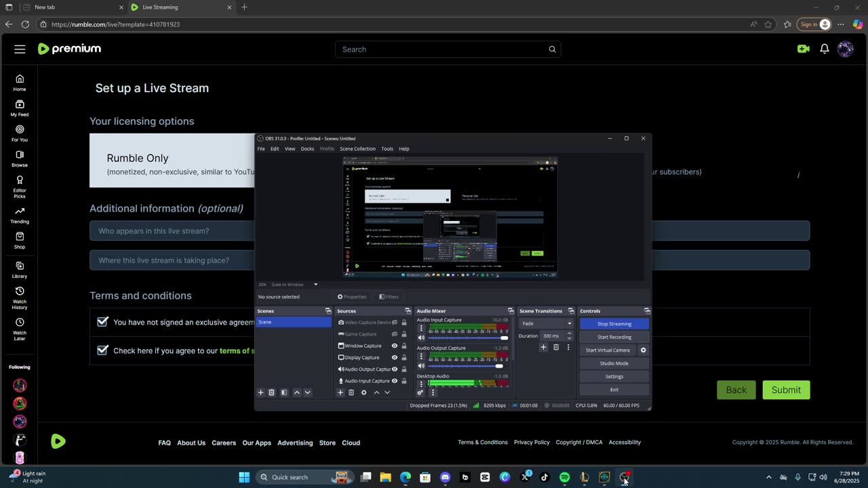Open transition properties three-dot menu

click(x=568, y=347)
